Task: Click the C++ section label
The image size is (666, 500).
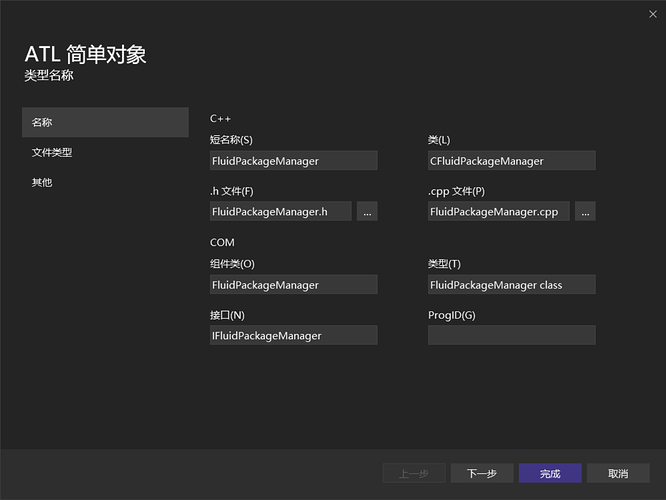Action: click(220, 119)
